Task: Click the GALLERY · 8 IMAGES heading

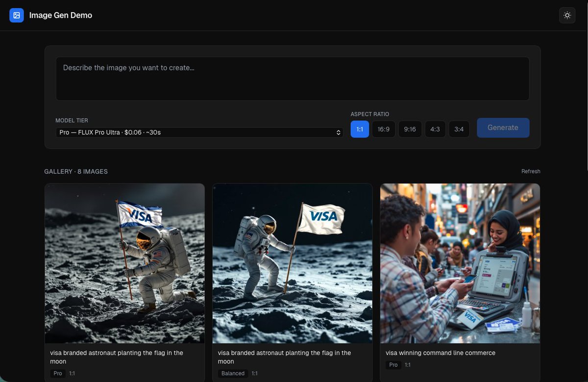Action: pos(76,171)
